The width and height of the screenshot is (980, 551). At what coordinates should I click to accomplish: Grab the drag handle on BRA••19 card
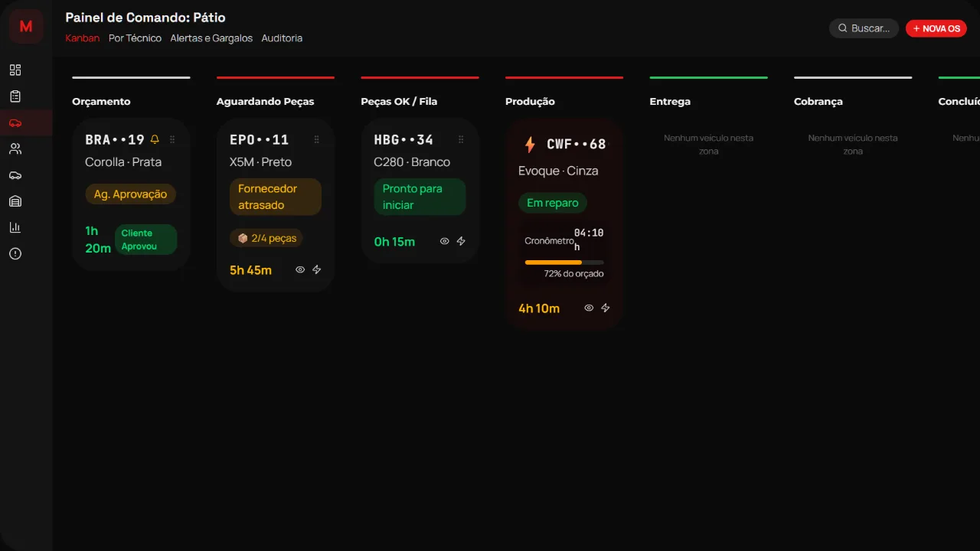(x=172, y=139)
